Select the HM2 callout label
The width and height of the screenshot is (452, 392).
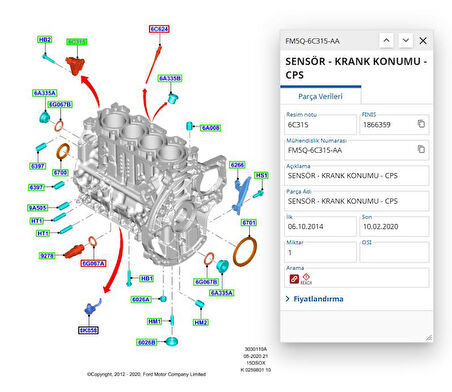(x=201, y=322)
